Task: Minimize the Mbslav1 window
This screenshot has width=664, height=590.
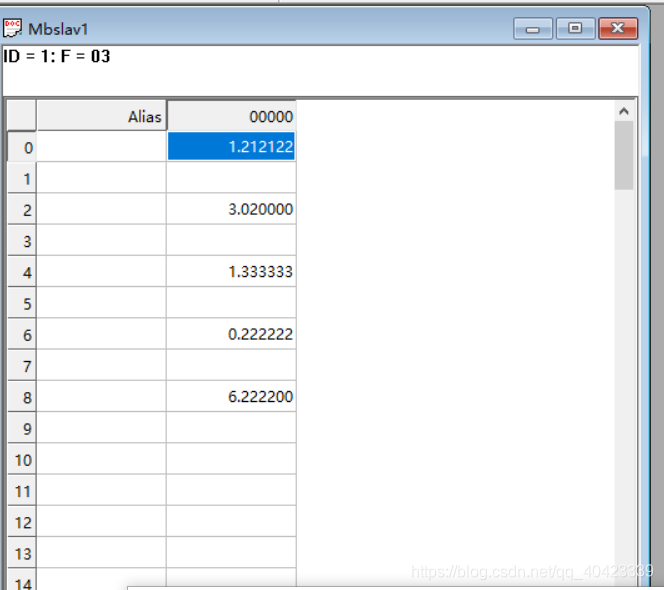Action: pos(533,28)
